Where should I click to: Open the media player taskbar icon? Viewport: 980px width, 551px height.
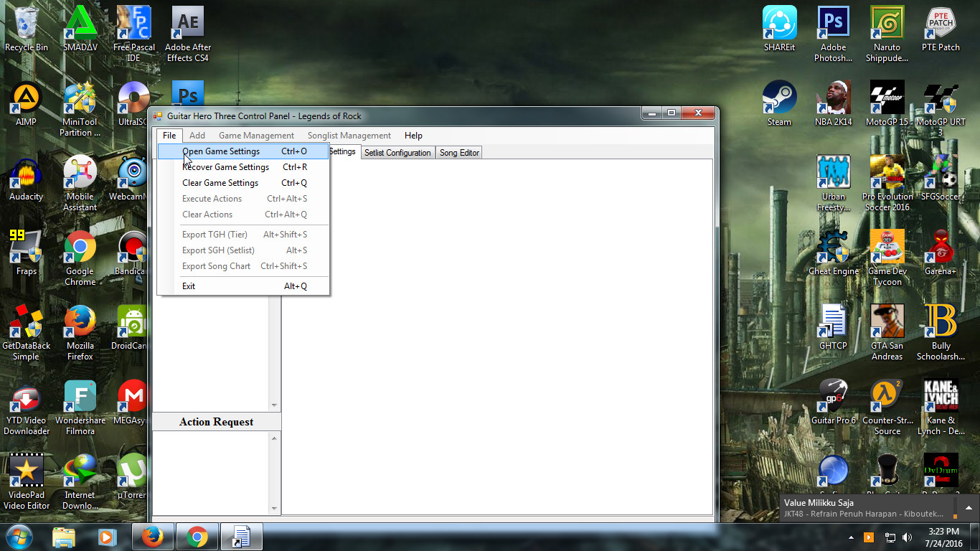(105, 537)
